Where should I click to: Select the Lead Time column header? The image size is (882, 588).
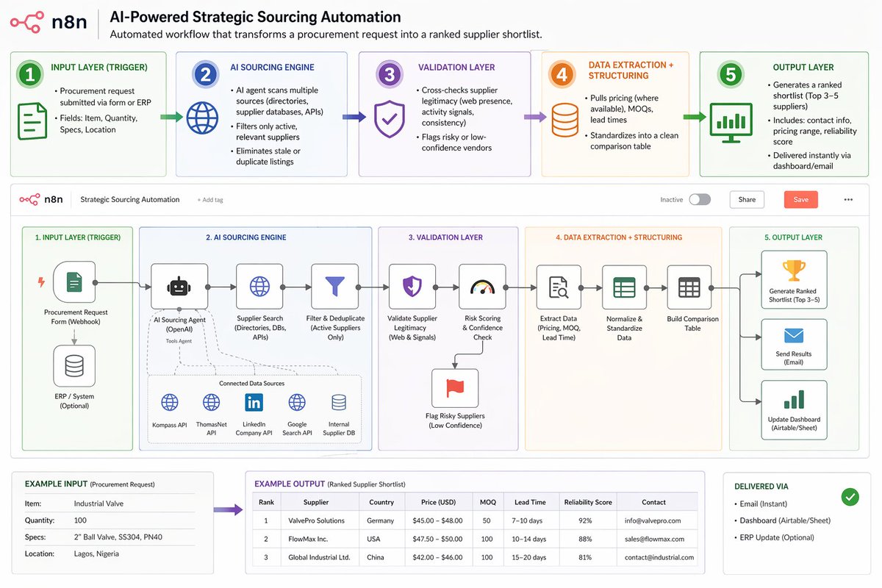pyautogui.click(x=530, y=502)
